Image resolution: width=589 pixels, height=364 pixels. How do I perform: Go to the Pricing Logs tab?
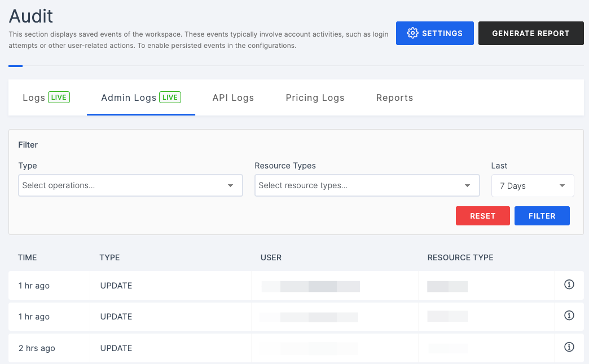(x=315, y=98)
